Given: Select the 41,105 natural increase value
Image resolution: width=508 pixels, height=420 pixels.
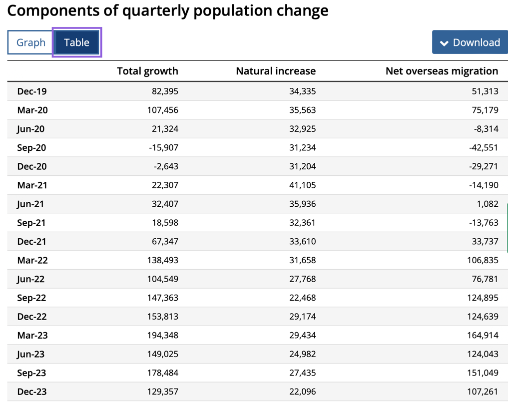Looking at the screenshot, I should pyautogui.click(x=302, y=185).
